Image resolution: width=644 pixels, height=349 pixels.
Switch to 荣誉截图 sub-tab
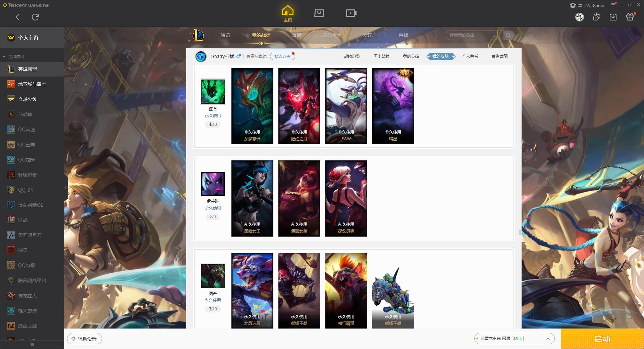tap(499, 56)
